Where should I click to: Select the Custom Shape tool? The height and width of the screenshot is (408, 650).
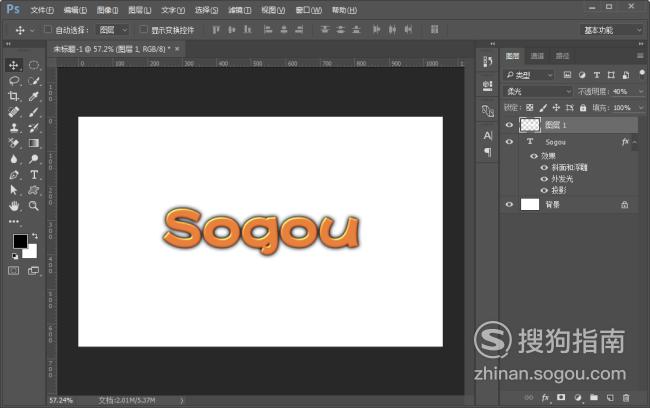[x=34, y=190]
